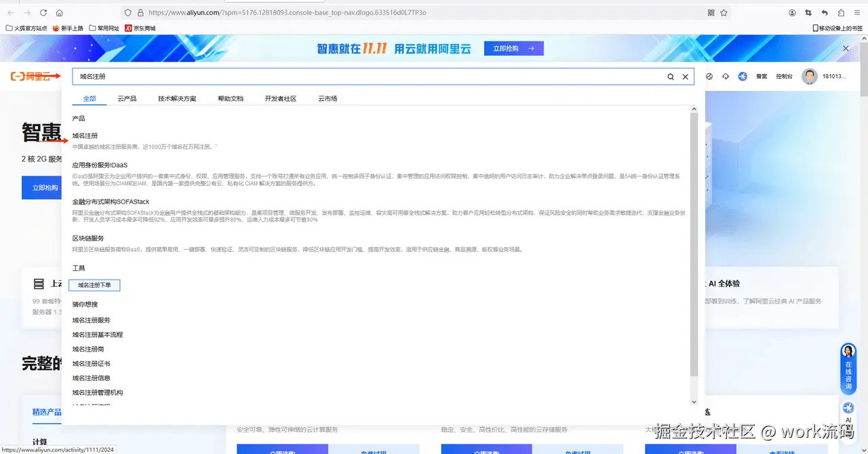The image size is (868, 454).
Task: Clear the search field with the X
Action: click(685, 77)
